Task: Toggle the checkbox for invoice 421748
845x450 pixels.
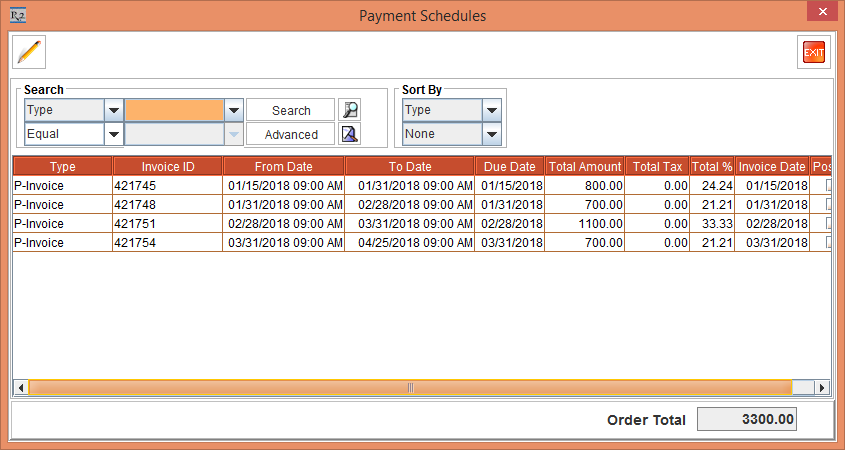Action: point(828,205)
